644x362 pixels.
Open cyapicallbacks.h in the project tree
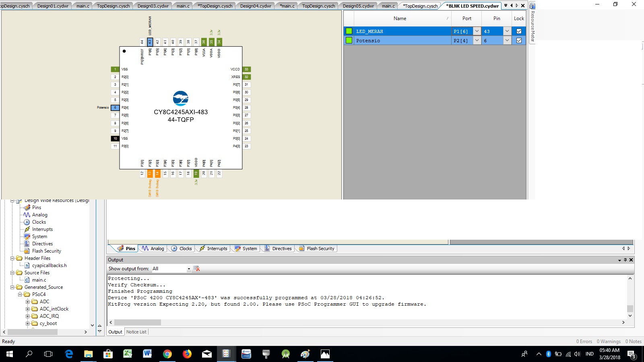tap(49, 265)
